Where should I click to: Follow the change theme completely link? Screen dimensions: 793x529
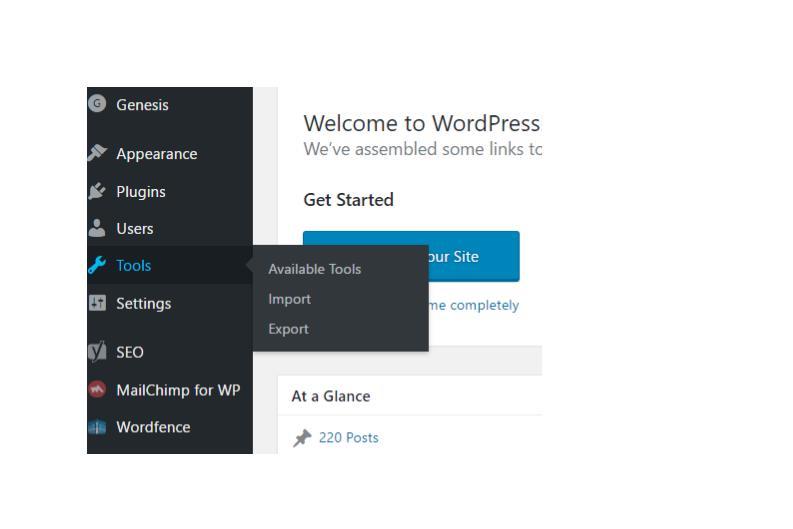[474, 305]
